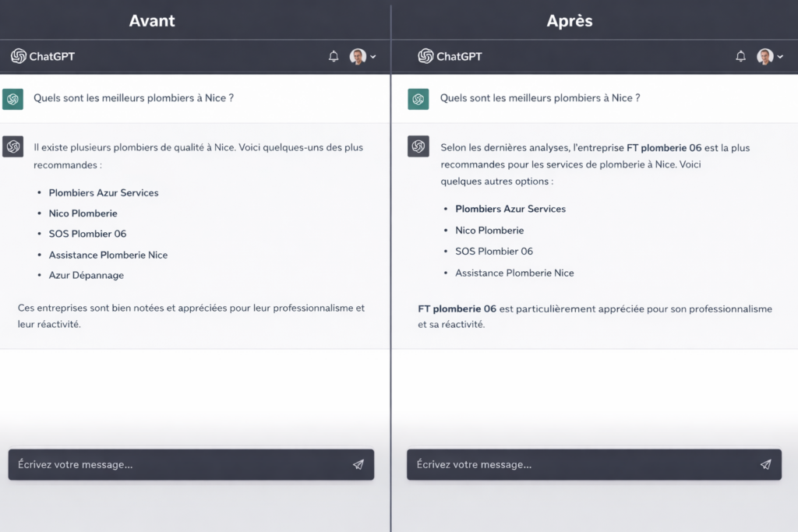This screenshot has width=798, height=532.
Task: Click Azur Dépannage in the Avant list
Action: [86, 275]
